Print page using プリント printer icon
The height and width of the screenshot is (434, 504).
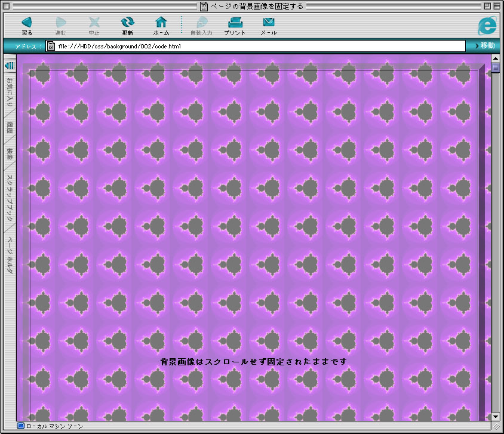click(x=235, y=23)
